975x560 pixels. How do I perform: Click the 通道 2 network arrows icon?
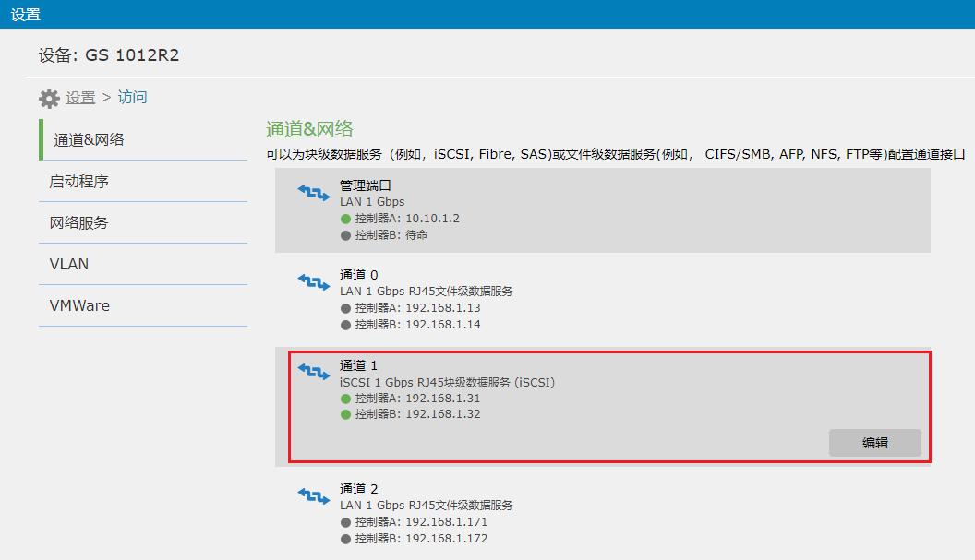point(313,494)
